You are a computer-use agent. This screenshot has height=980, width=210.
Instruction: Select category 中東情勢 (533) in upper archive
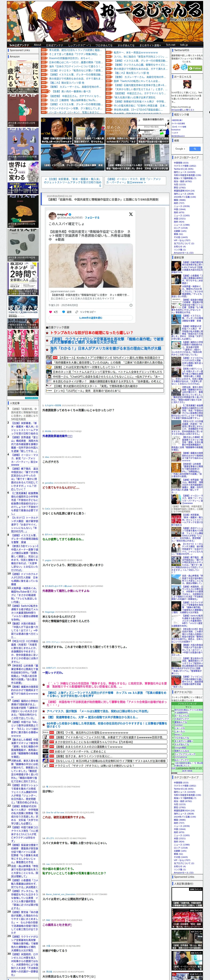[181, 163]
